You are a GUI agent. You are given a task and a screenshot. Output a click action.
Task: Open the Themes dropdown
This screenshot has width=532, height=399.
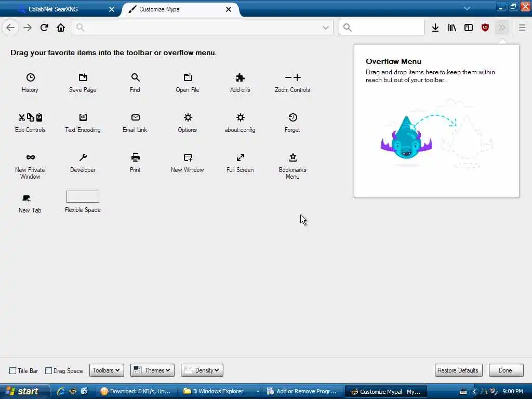[152, 370]
